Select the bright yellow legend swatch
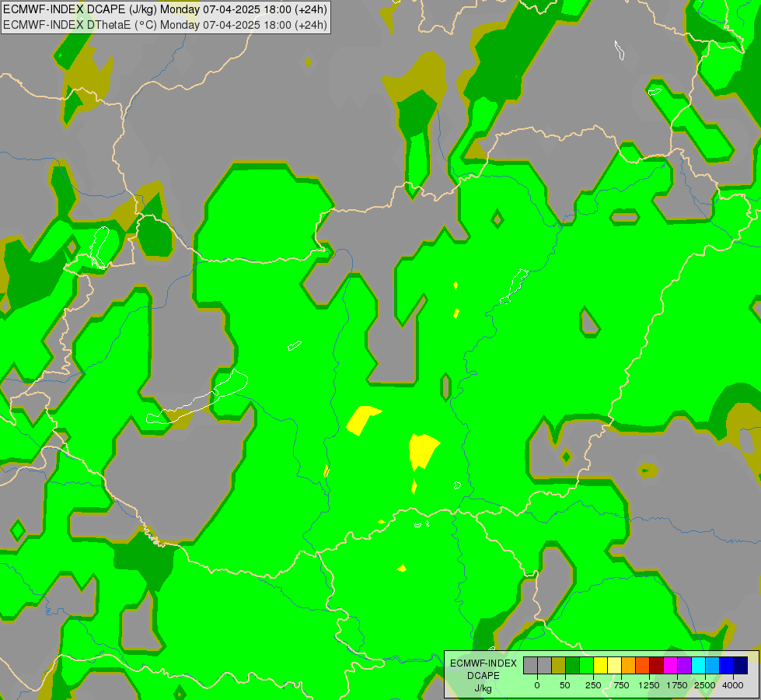Viewport: 761px width, 700px height. point(601,666)
